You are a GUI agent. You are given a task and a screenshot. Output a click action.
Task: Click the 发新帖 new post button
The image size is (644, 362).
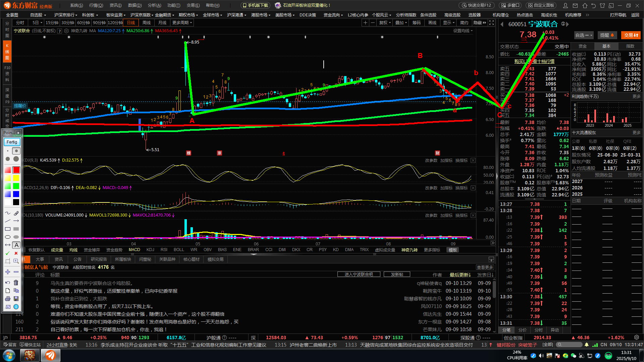pyautogui.click(x=397, y=274)
